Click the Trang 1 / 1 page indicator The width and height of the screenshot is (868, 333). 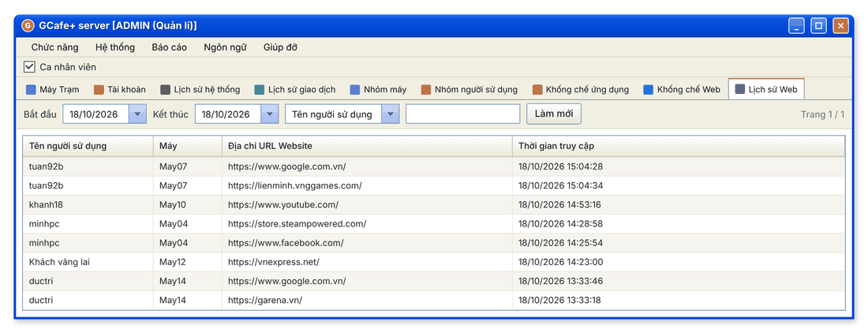[x=822, y=114]
